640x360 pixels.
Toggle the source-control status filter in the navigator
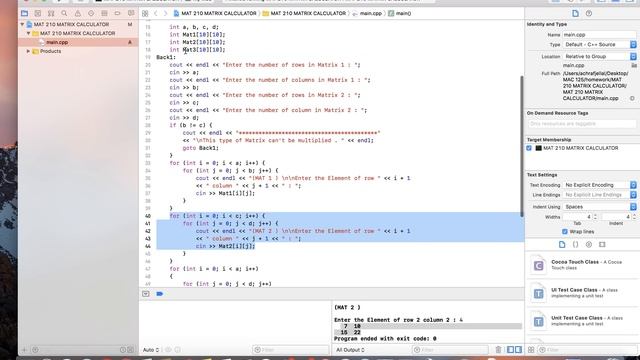click(131, 350)
